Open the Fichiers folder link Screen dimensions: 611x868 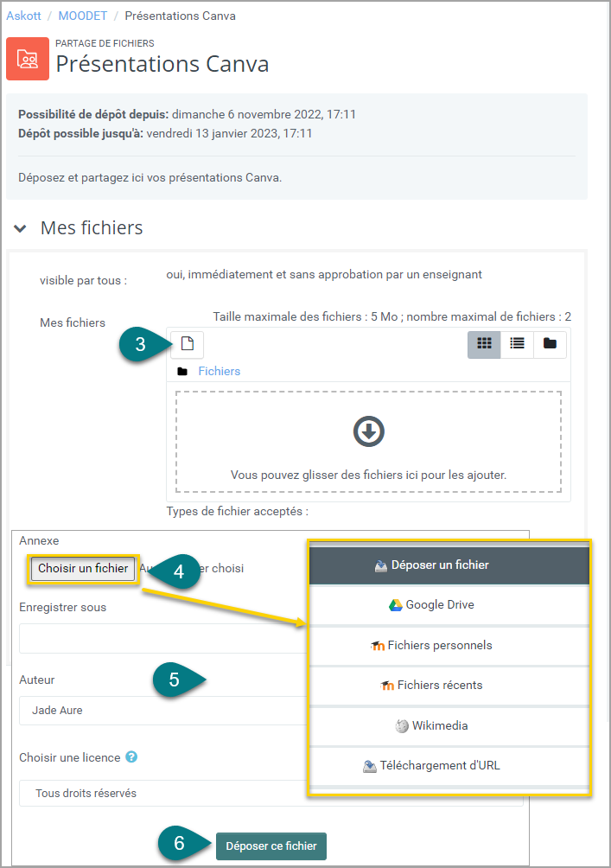click(x=220, y=372)
